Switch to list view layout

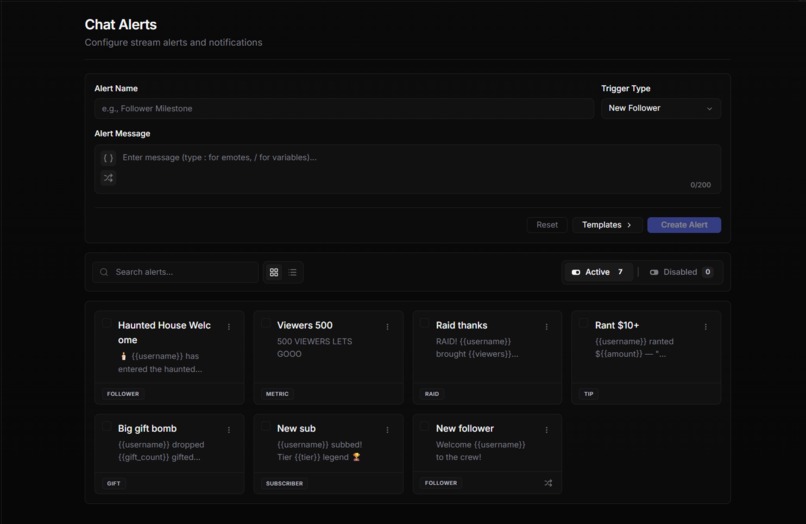click(292, 272)
